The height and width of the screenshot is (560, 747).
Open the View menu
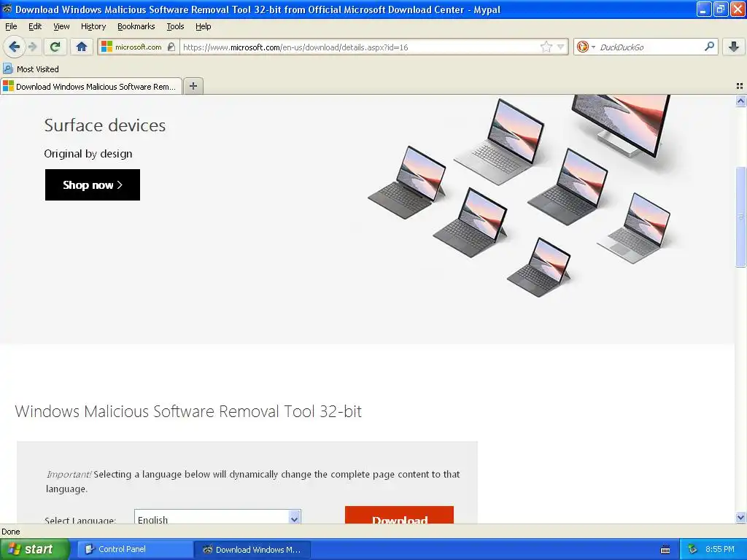[x=61, y=26]
